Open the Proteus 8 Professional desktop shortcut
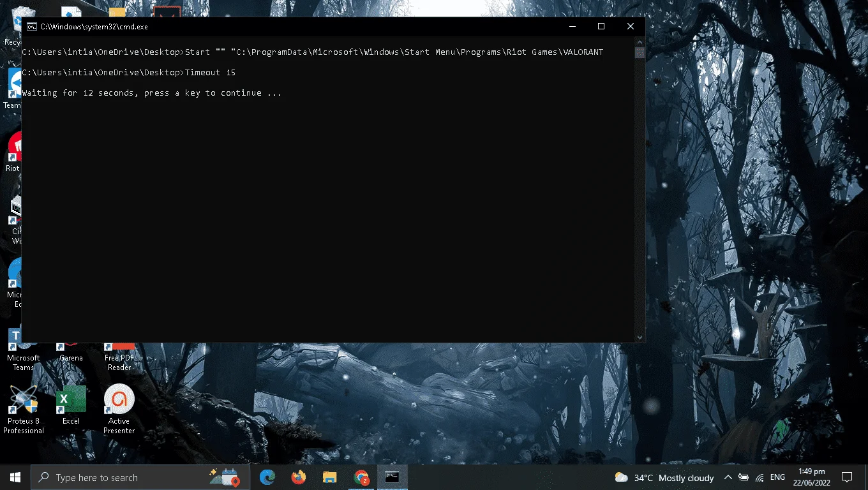This screenshot has height=490, width=868. [x=24, y=410]
